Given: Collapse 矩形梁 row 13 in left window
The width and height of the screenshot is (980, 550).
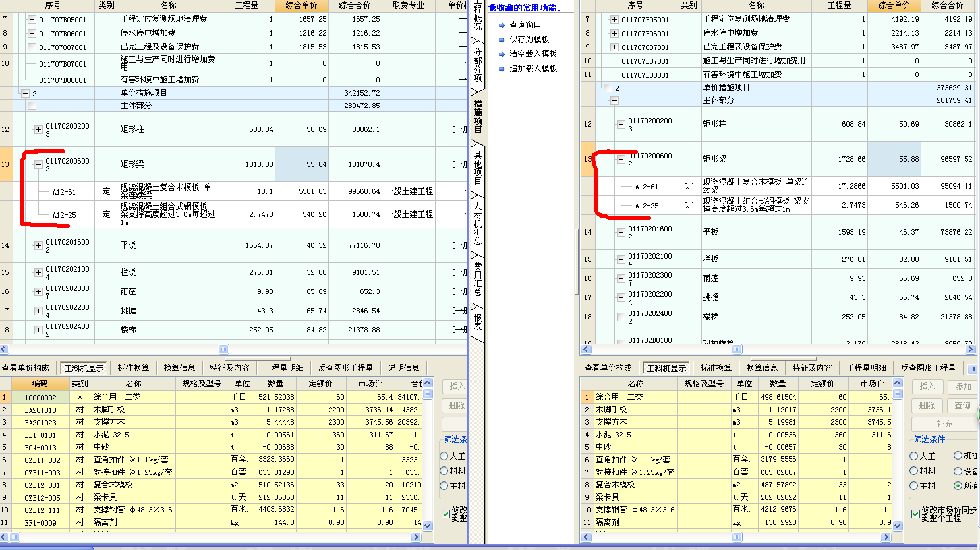Looking at the screenshot, I should (38, 164).
